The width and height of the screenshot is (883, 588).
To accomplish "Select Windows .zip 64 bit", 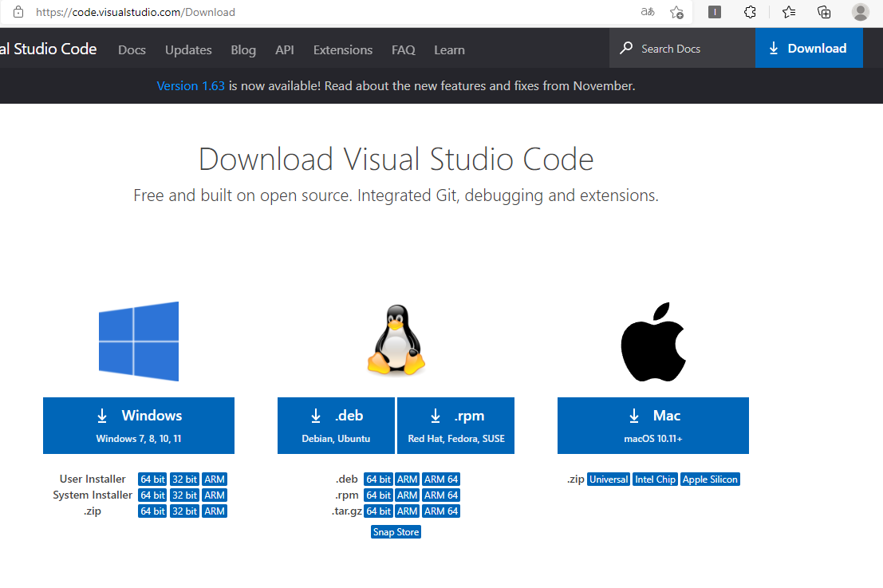I will pos(152,511).
